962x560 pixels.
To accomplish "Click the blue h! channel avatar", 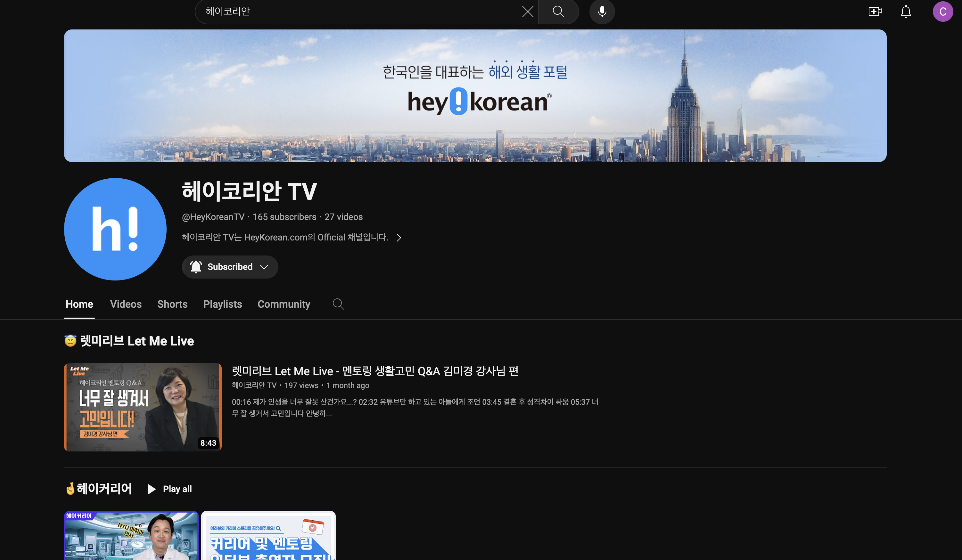I will tap(115, 229).
